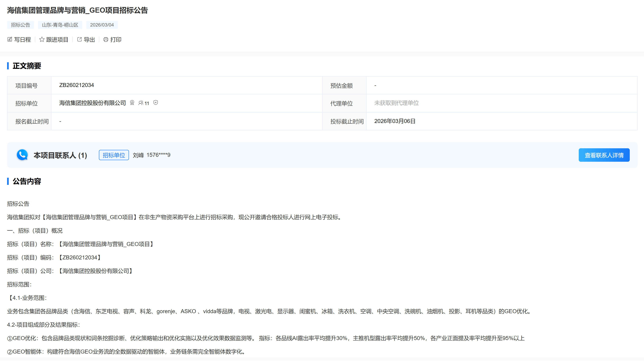Click the ①GEO优化 paragraph
The image size is (644, 363).
click(x=266, y=338)
